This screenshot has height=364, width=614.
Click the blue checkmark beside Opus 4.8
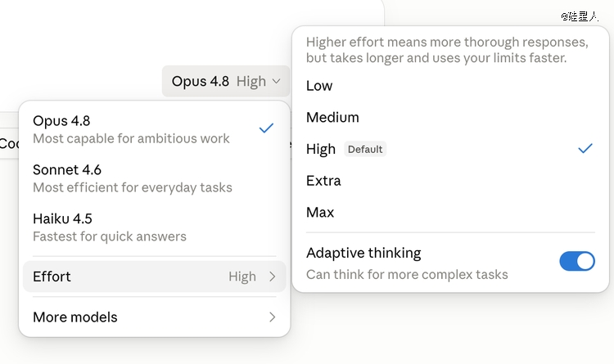266,128
